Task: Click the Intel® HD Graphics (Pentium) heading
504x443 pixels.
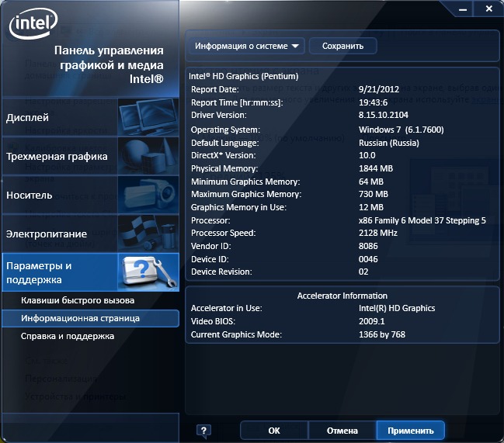Action: [x=243, y=76]
